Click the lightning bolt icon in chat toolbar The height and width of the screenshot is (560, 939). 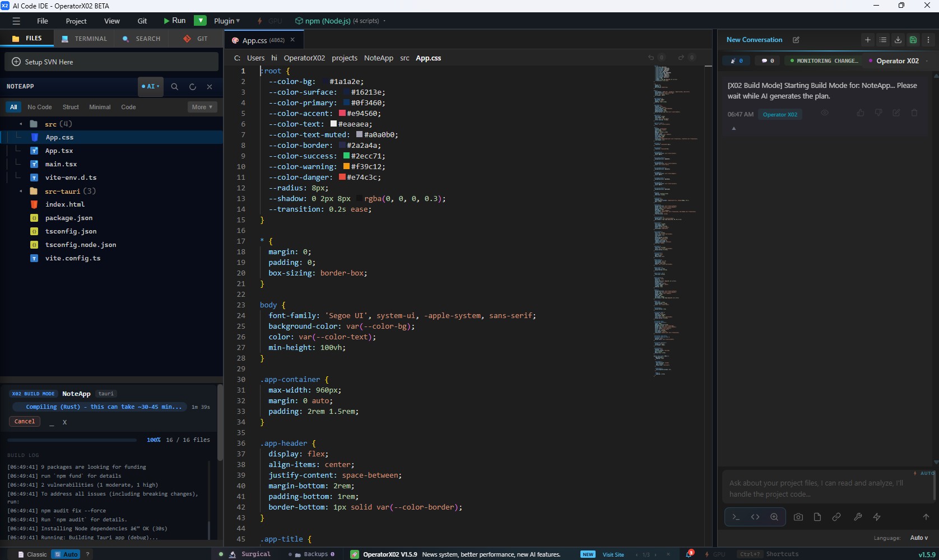(x=877, y=517)
